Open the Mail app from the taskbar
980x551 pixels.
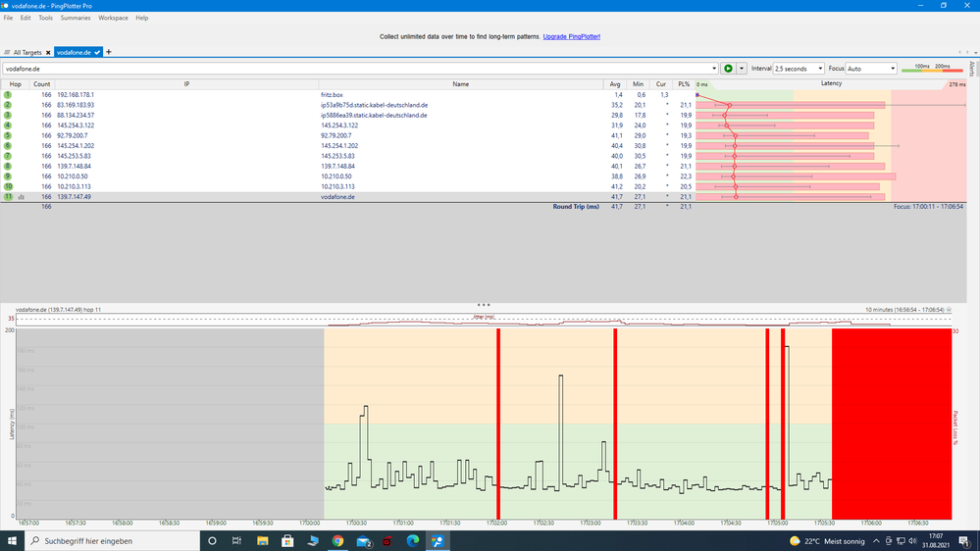coord(364,541)
